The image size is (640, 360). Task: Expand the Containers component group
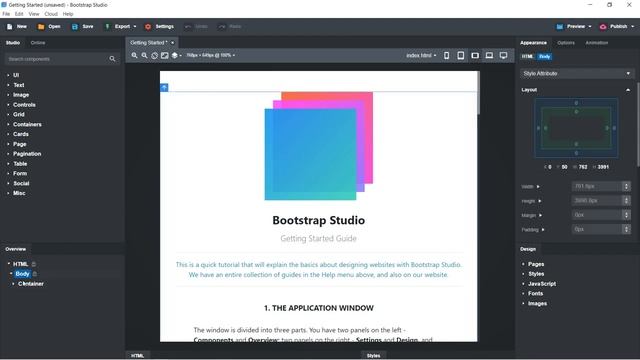point(27,124)
